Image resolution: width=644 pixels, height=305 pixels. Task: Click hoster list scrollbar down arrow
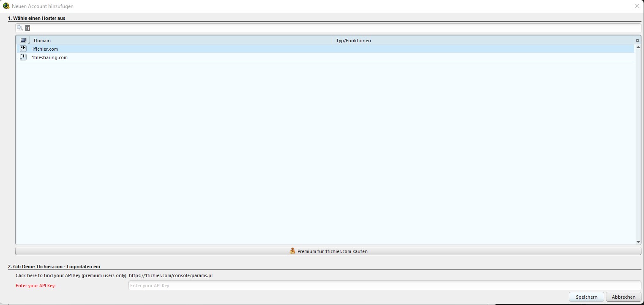pos(638,242)
